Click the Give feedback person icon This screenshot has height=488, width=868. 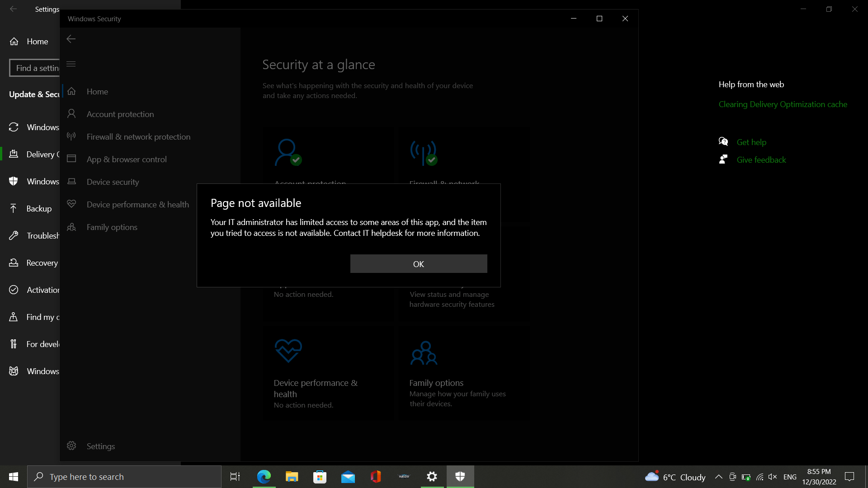723,160
